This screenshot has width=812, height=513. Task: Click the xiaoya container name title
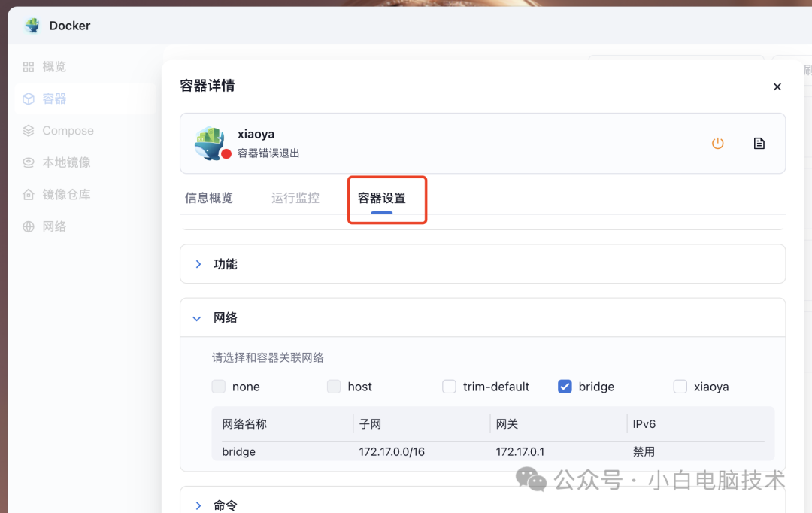[x=256, y=134]
